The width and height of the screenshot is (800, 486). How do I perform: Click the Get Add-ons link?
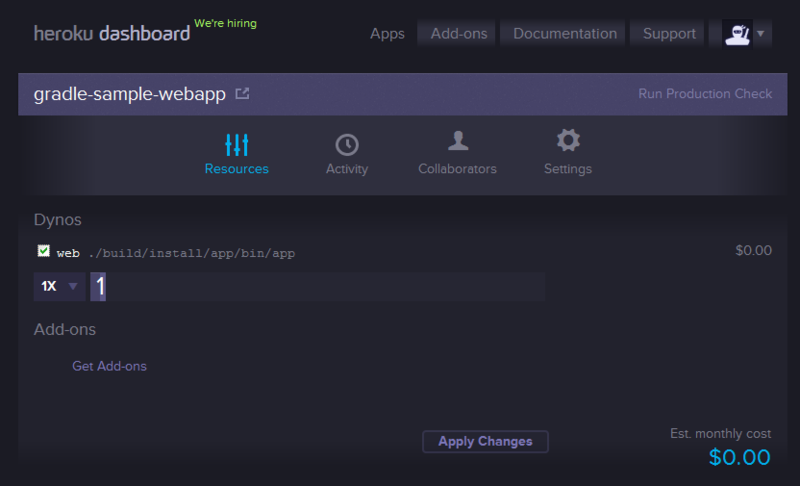(x=109, y=366)
